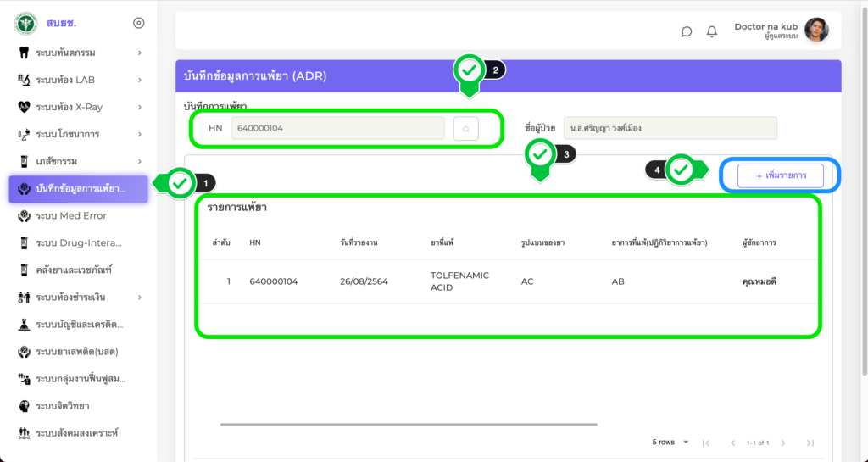
Task: Expand the ระบบห้องชำระเงิน submenu chevron
Action: pos(139,297)
